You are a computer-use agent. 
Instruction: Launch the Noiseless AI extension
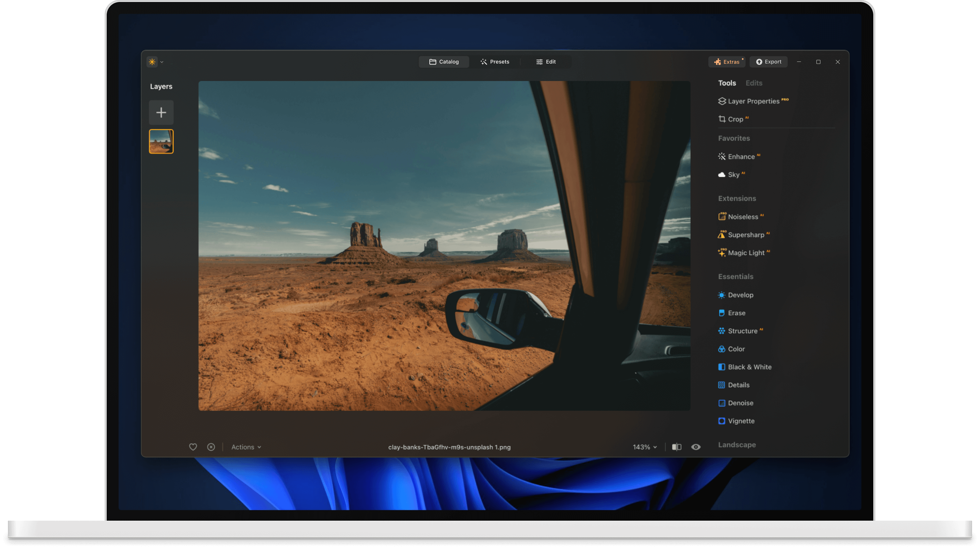pos(743,216)
